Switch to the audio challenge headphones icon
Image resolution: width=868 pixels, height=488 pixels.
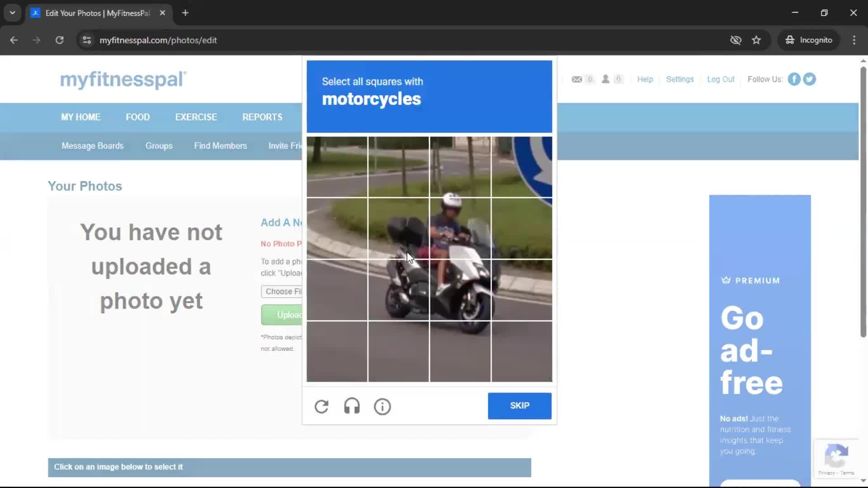[352, 406]
